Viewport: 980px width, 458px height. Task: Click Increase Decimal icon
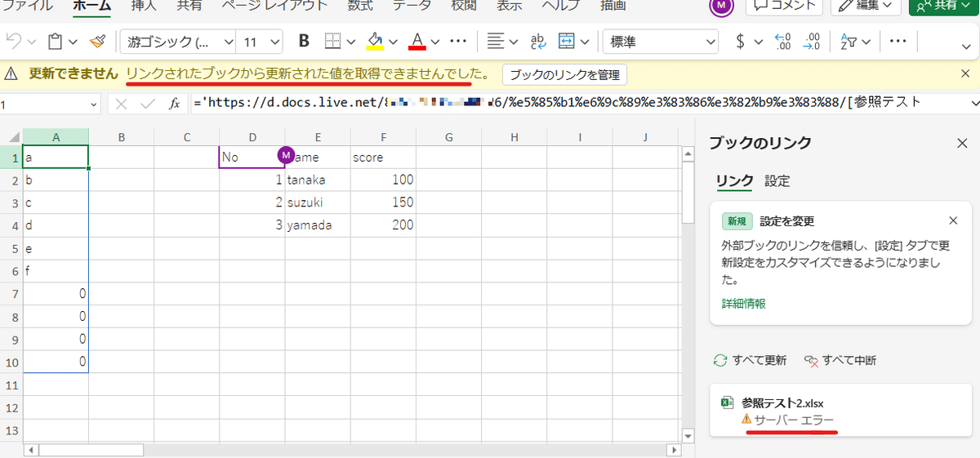(x=812, y=41)
